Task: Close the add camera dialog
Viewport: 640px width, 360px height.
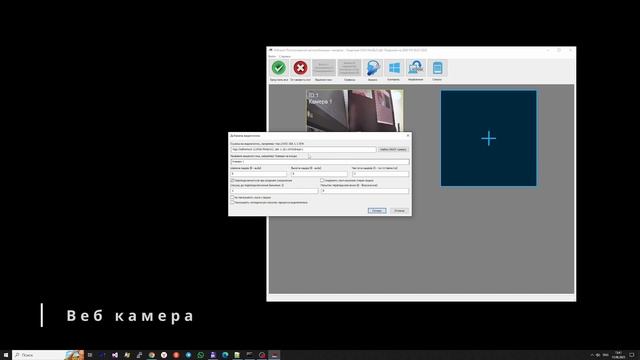Action: pyautogui.click(x=407, y=136)
